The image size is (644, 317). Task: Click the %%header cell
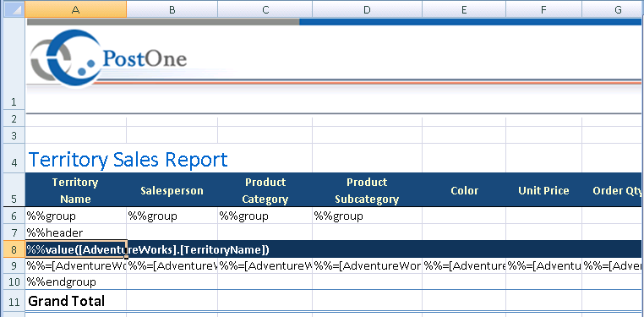(75, 232)
